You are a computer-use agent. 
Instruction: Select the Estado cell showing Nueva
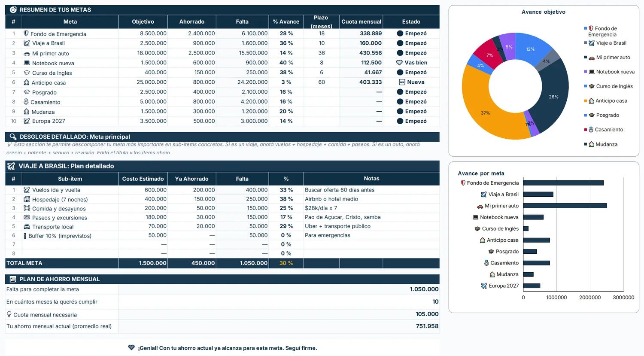[x=411, y=82]
